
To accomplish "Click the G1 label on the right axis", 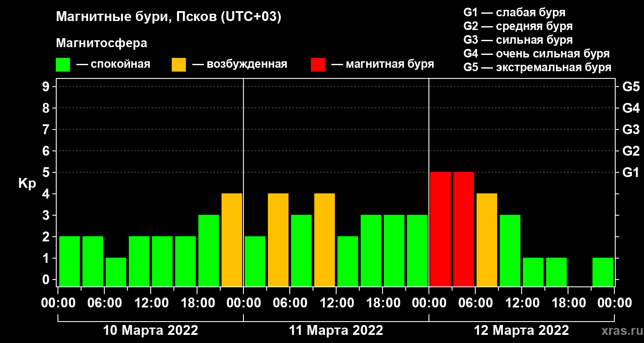I will pyautogui.click(x=631, y=172).
